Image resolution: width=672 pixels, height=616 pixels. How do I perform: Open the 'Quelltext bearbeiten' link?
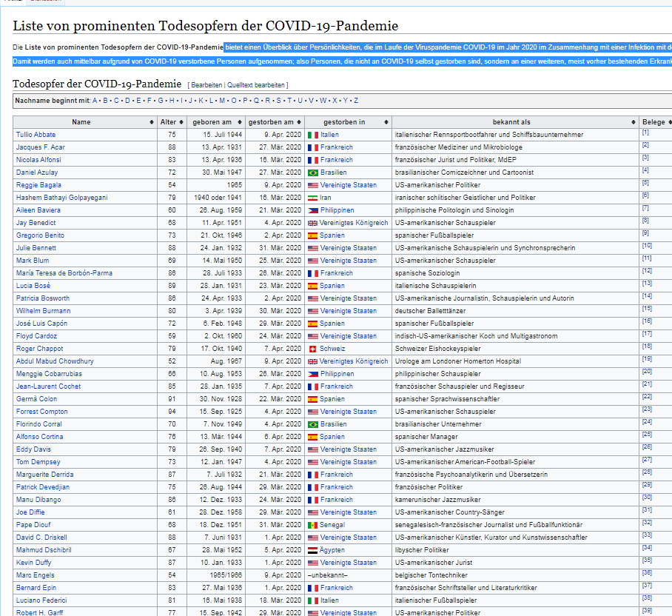(257, 85)
